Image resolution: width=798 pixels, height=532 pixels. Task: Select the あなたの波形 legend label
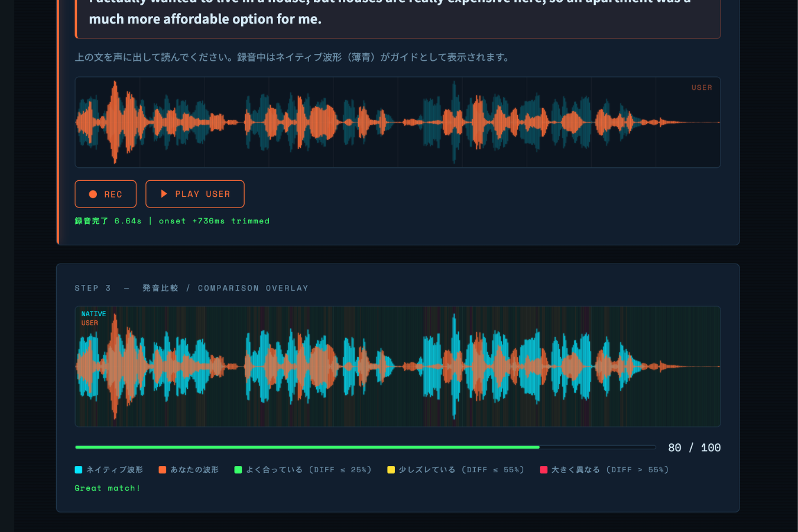[194, 470]
